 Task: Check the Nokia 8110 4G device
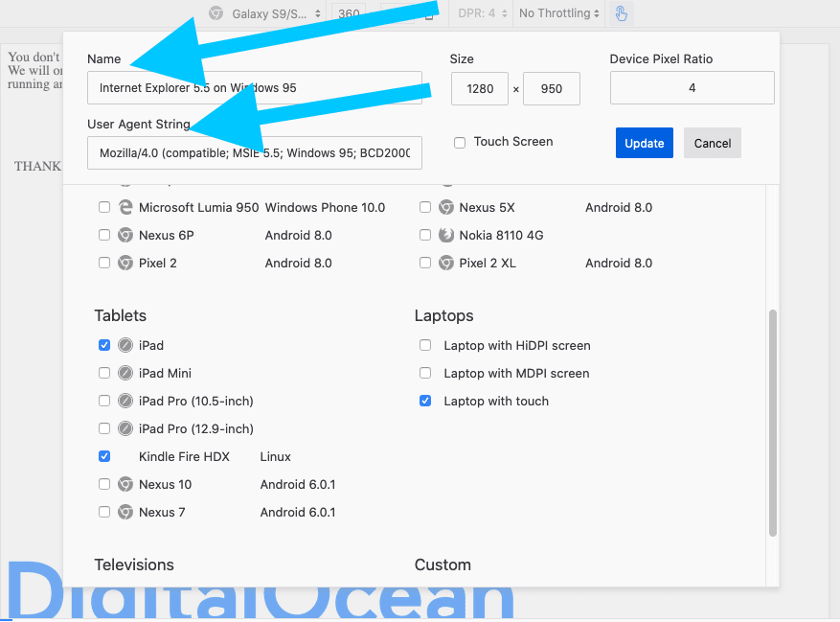pos(425,235)
